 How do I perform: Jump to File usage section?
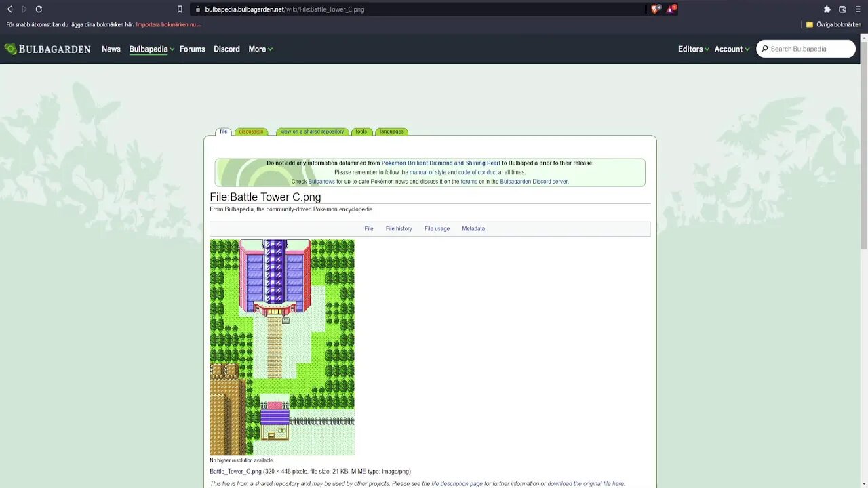[437, 229]
